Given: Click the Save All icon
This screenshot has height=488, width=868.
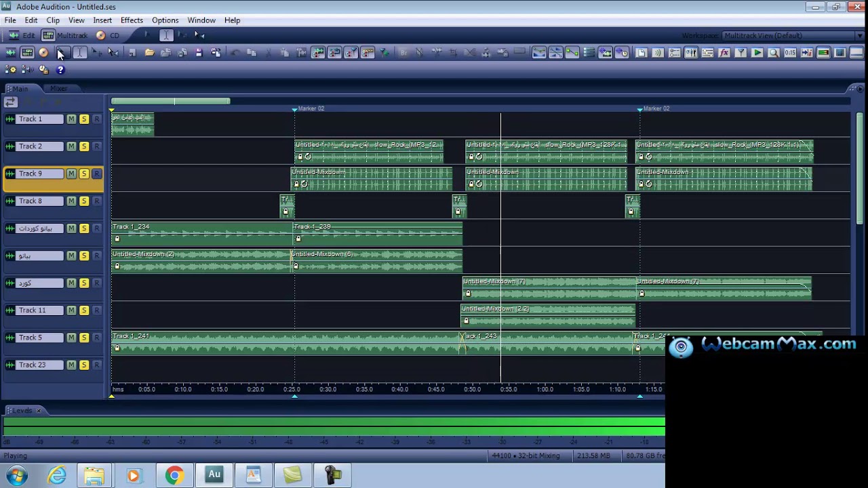Looking at the screenshot, I should click(216, 53).
